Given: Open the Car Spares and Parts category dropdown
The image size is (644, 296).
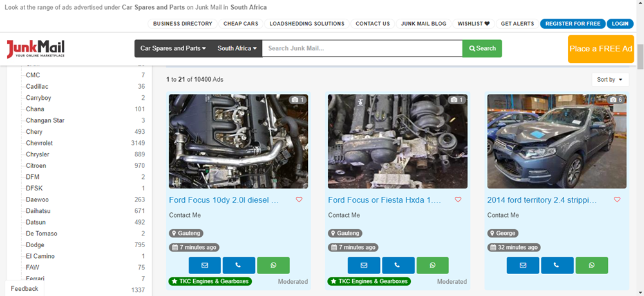Looking at the screenshot, I should pyautogui.click(x=173, y=48).
